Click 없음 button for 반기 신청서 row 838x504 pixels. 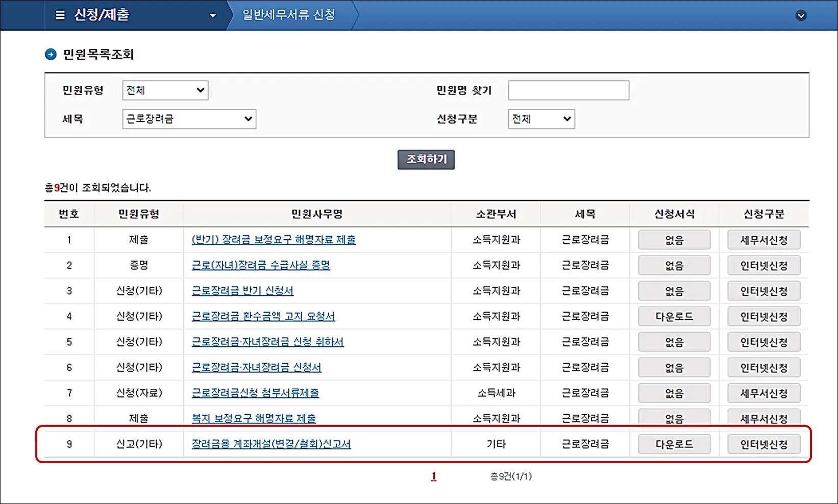pyautogui.click(x=674, y=291)
